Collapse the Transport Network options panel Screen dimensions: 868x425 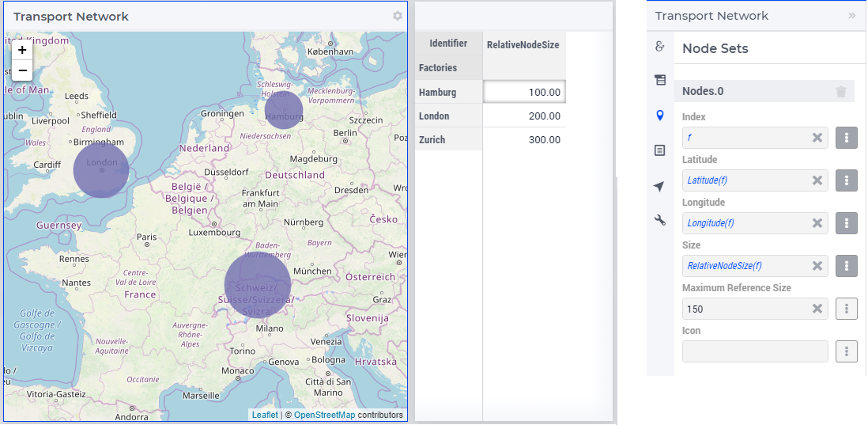pos(851,16)
